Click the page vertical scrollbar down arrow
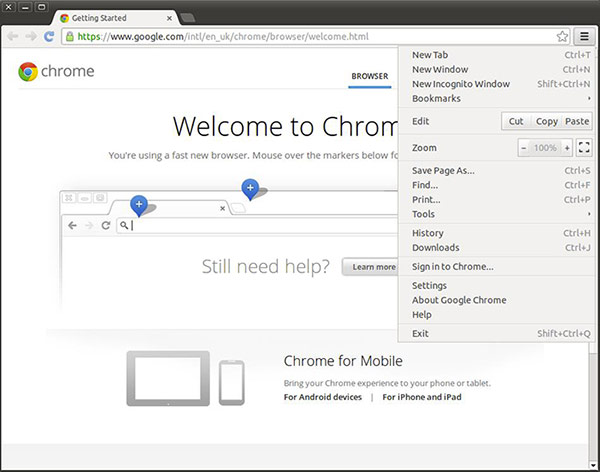600x472 pixels. coord(593,465)
